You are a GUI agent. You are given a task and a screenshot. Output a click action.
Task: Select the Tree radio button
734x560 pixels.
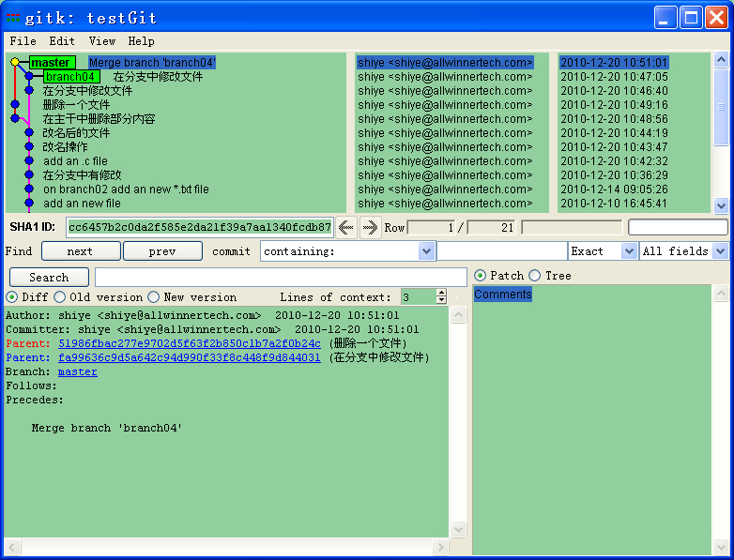point(535,276)
